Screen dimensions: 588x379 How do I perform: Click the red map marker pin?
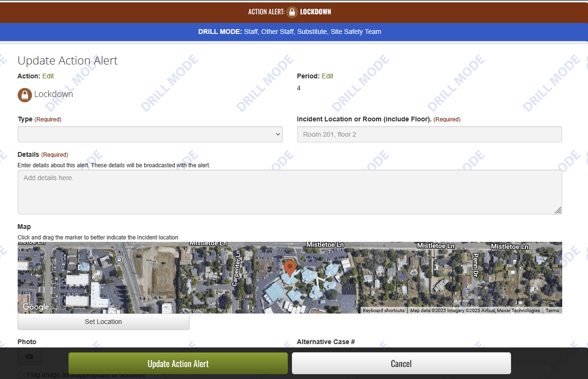(x=289, y=269)
